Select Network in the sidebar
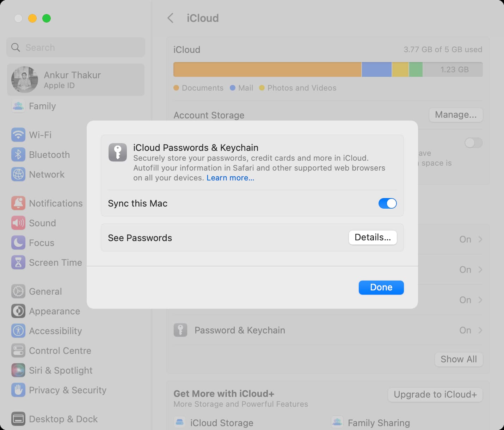This screenshot has height=430, width=504. point(47,174)
